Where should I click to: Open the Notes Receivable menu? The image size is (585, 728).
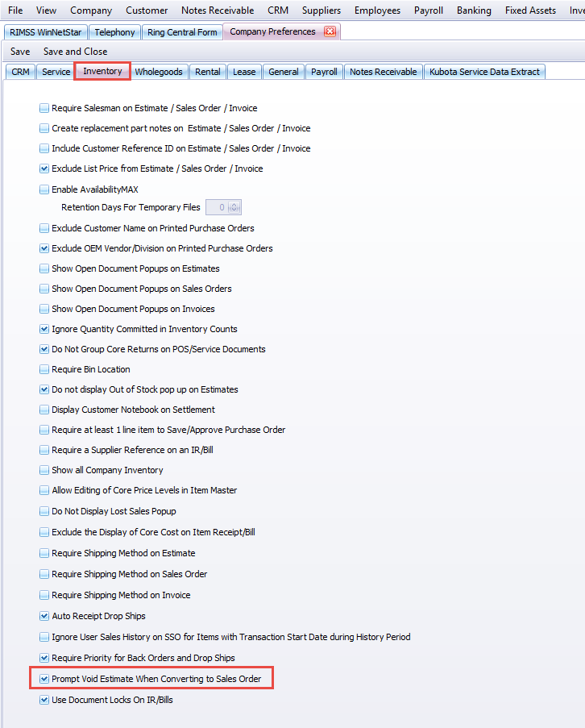[218, 10]
